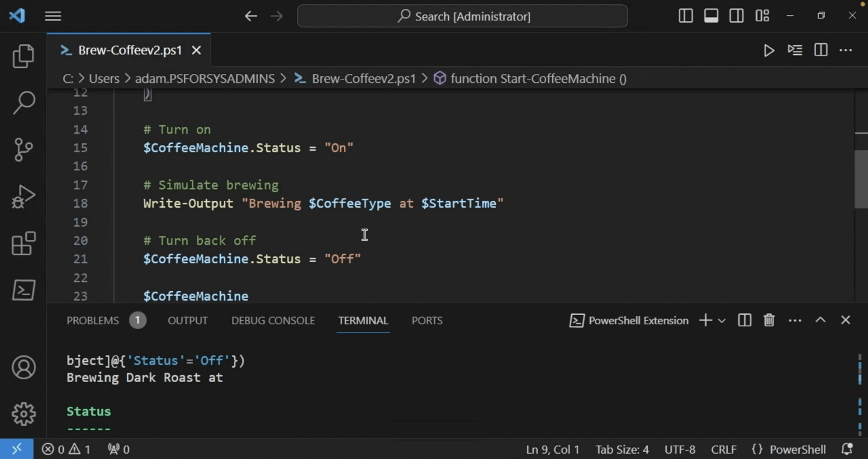This screenshot has height=459, width=868.
Task: Change end of line sequence CRLF
Action: tap(724, 449)
